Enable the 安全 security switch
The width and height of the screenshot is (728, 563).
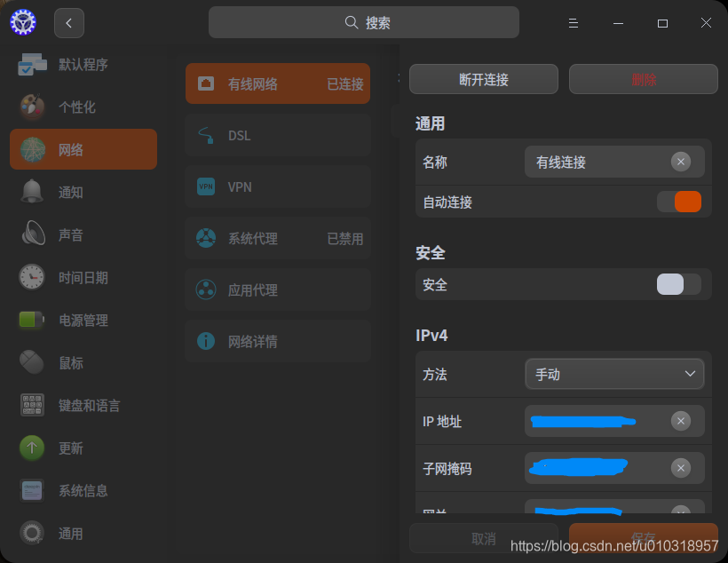point(678,284)
